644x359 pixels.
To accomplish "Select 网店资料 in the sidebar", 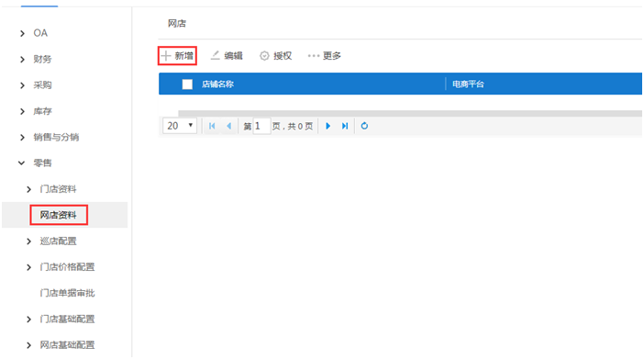I will click(59, 215).
